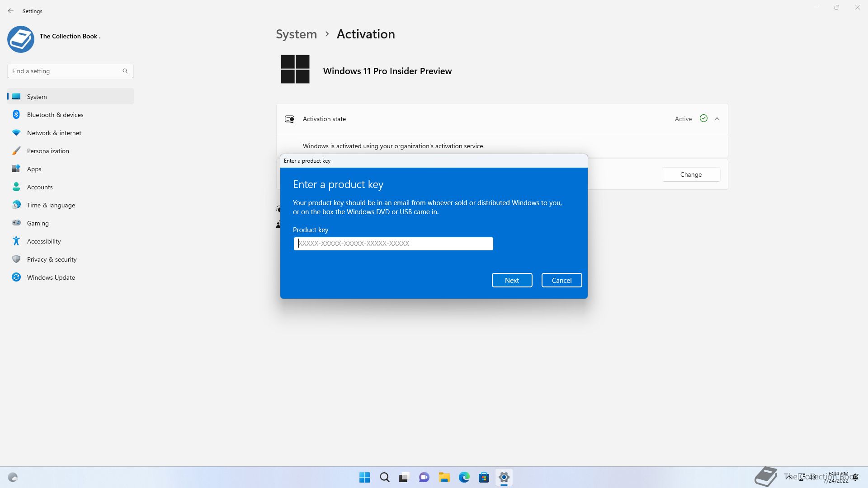868x488 pixels.
Task: Select System in the sidebar
Action: click(37, 97)
